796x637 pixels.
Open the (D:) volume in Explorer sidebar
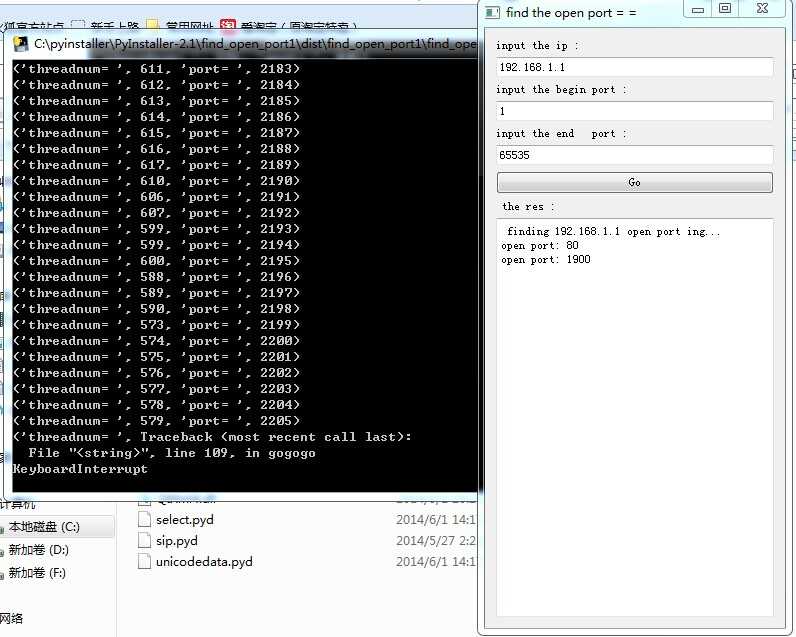pos(39,550)
